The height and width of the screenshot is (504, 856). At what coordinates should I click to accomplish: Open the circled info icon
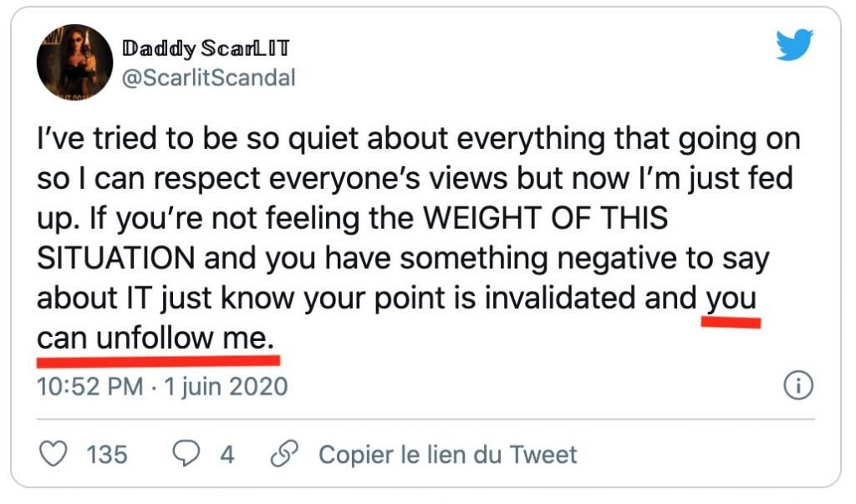coord(798,385)
